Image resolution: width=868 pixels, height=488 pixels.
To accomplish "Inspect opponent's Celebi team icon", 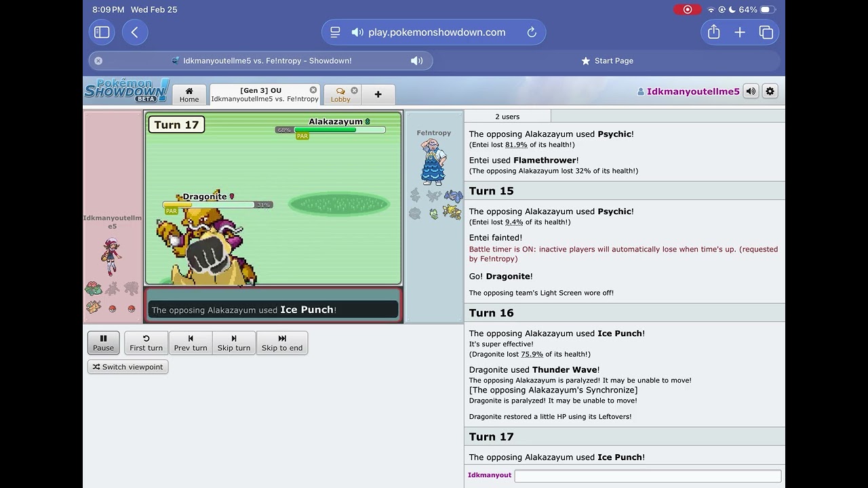I will (x=434, y=213).
